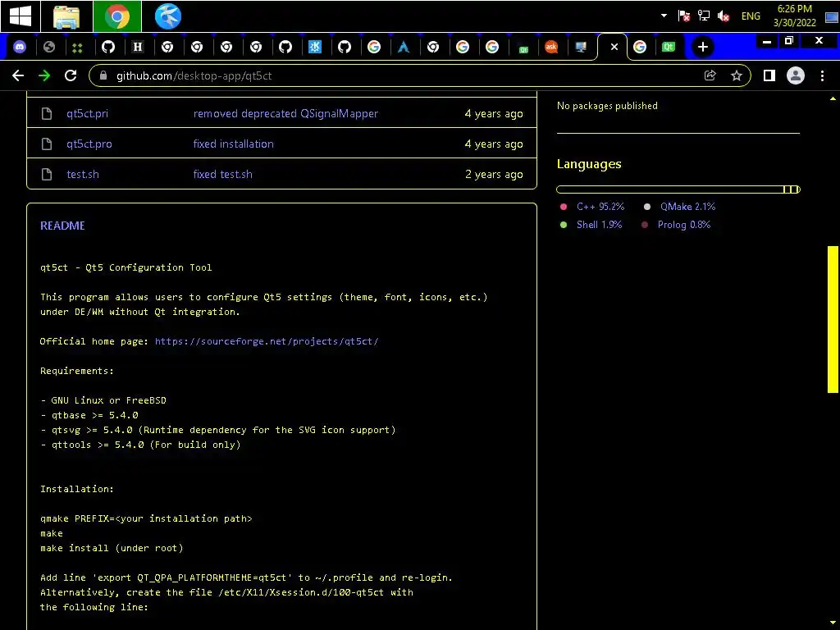The width and height of the screenshot is (840, 630).
Task: Click the C++ red color dot
Action: [563, 207]
